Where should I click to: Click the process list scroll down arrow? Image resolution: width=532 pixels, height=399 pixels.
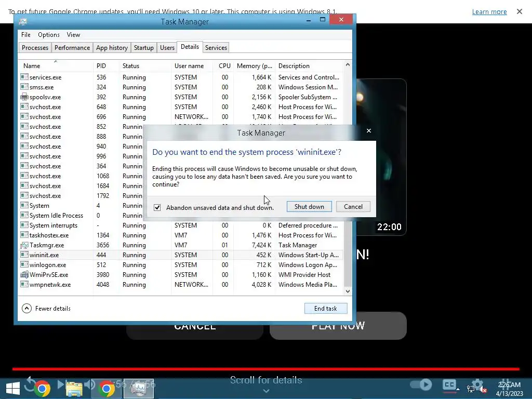click(x=348, y=291)
